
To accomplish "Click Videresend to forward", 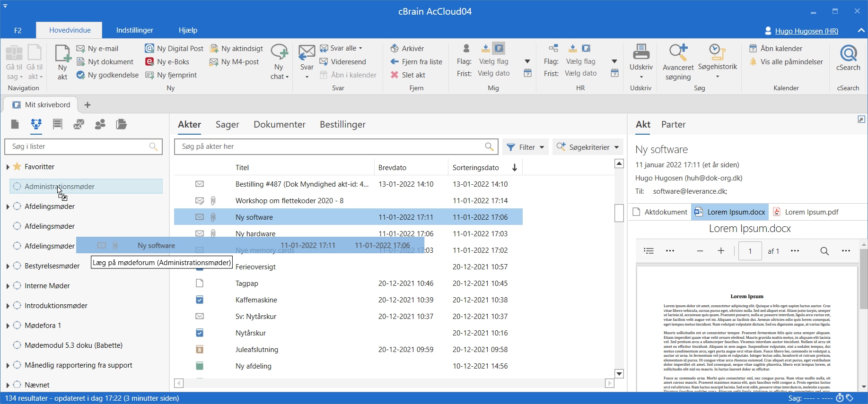I will 343,61.
